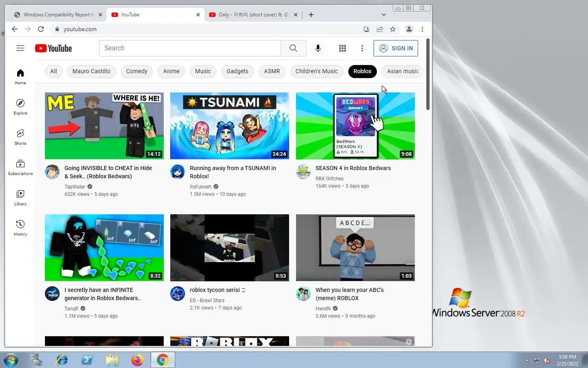588x368 pixels.
Task: Reload the page
Action: coord(41,29)
